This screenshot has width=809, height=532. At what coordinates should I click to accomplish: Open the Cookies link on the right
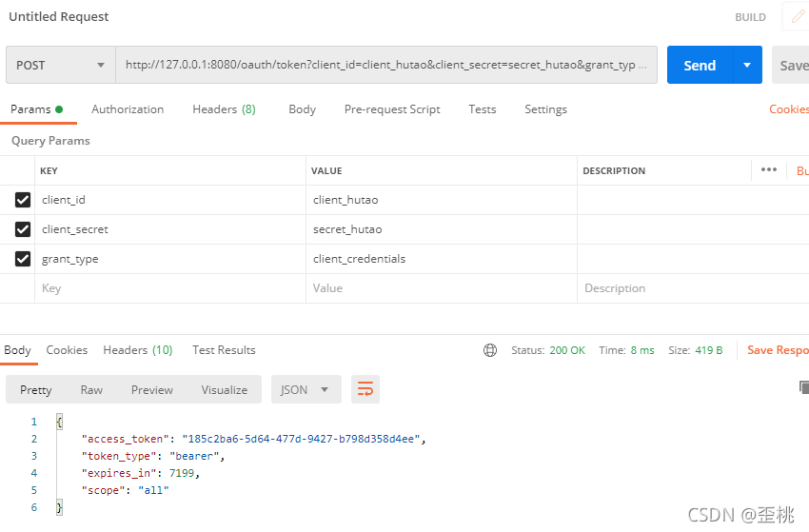(789, 109)
